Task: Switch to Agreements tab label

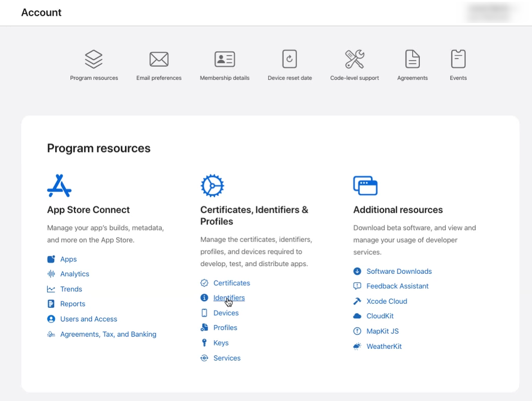Action: point(413,78)
